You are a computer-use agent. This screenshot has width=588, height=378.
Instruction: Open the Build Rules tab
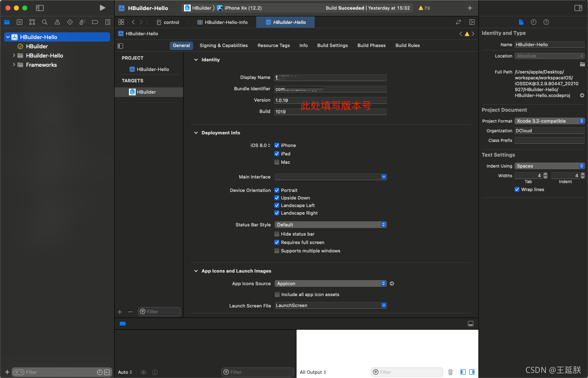pyautogui.click(x=407, y=45)
